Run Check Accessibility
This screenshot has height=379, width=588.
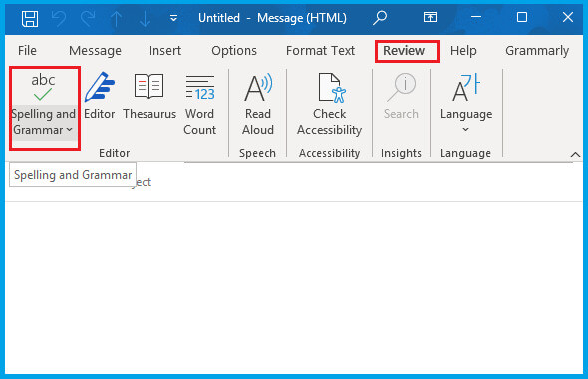click(x=329, y=105)
